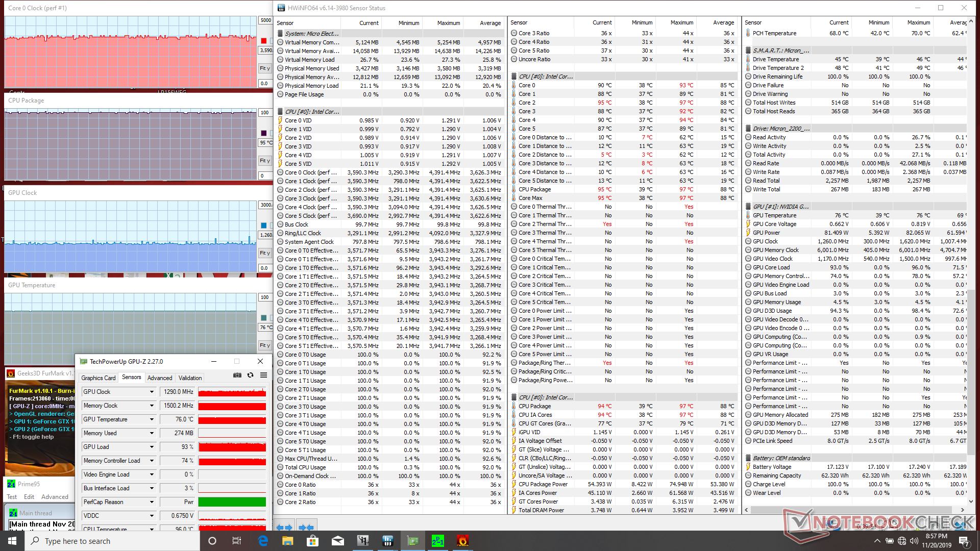Select the Sensors tab in GPU-Z

tap(131, 378)
